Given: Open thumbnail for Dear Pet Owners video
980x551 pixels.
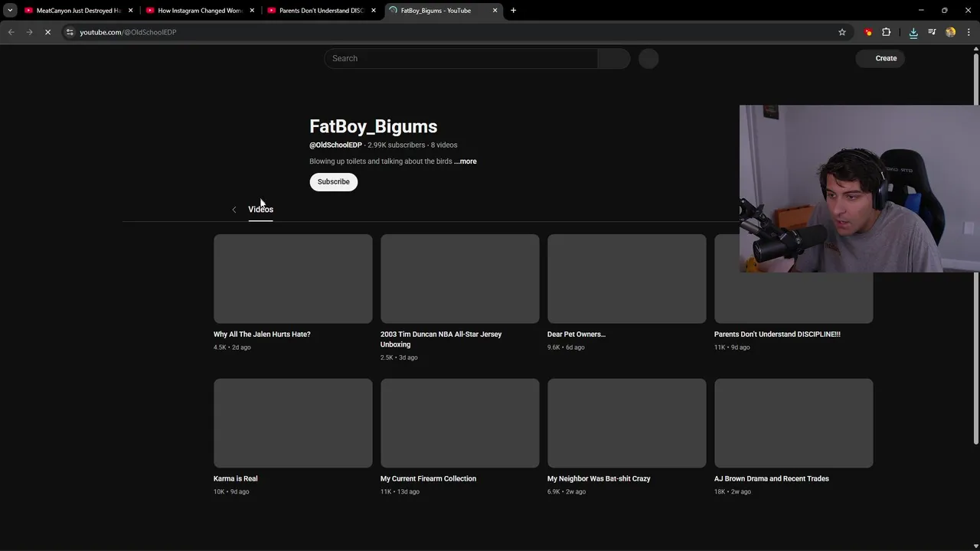Looking at the screenshot, I should click(x=627, y=279).
